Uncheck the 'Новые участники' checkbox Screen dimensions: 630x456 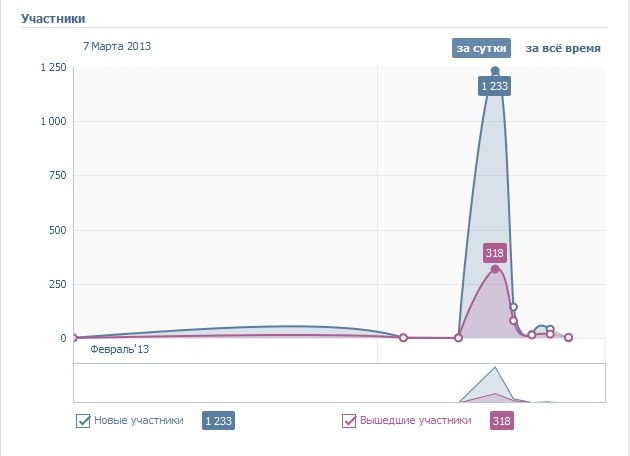[x=83, y=421]
